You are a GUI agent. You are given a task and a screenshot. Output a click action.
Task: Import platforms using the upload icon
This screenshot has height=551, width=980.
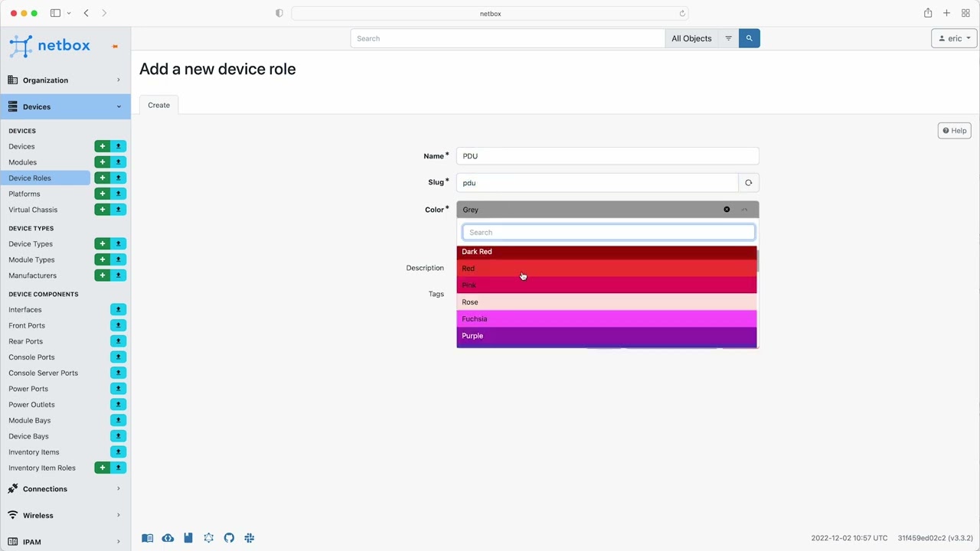[x=118, y=194]
